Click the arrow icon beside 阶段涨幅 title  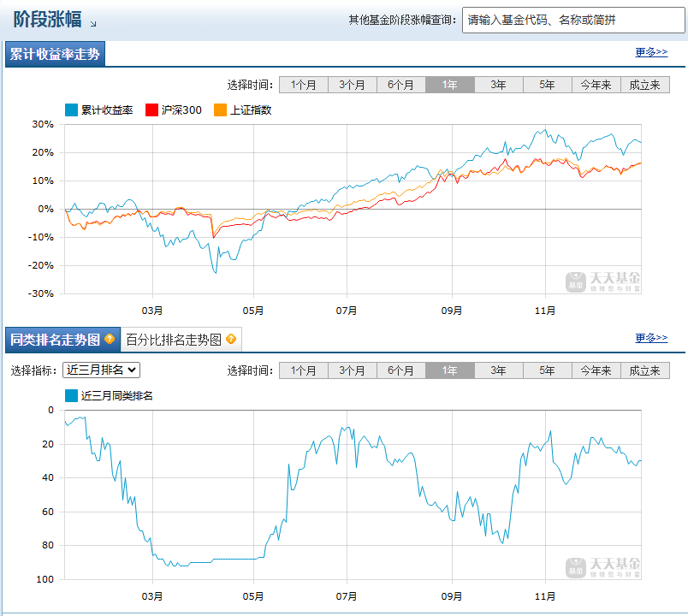coord(93,24)
